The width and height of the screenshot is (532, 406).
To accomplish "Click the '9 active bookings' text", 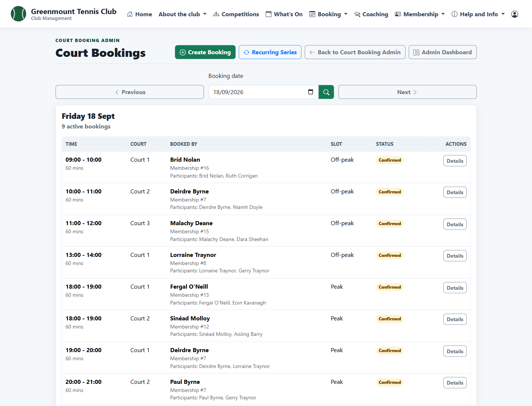I will [86, 126].
